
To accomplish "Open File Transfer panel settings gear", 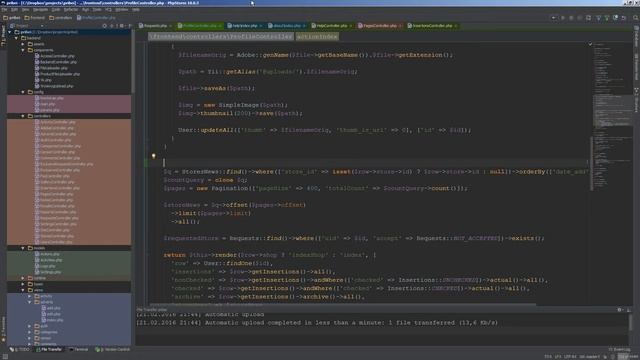I will pos(620,310).
